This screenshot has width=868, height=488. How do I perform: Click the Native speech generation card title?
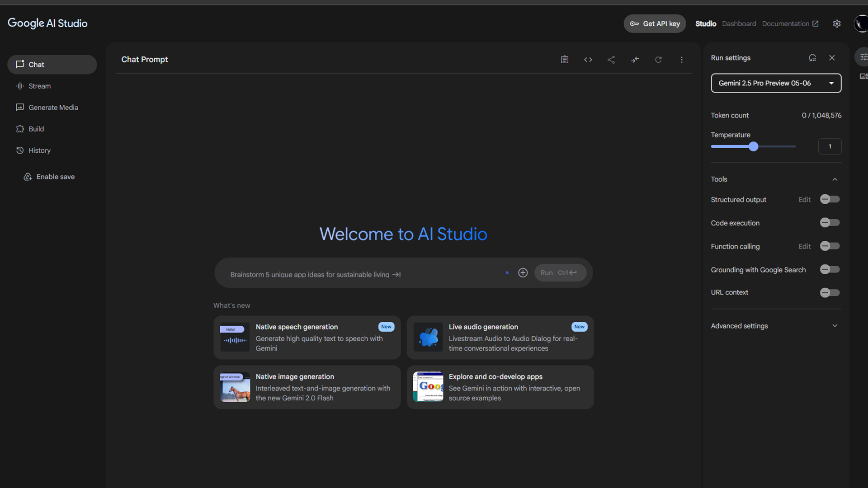[x=297, y=327]
